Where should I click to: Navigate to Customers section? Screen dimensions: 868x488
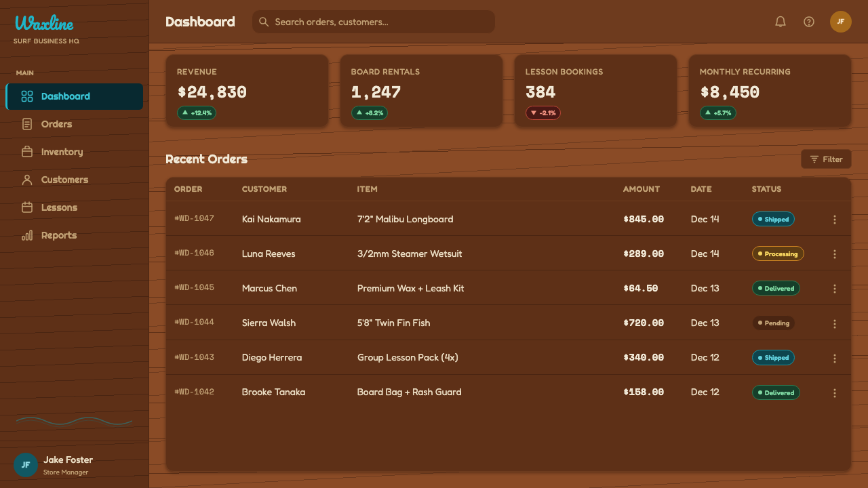(x=75, y=180)
